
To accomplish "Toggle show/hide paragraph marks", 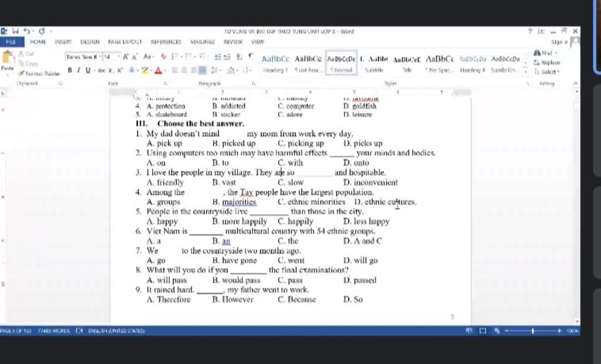I will (251, 56).
